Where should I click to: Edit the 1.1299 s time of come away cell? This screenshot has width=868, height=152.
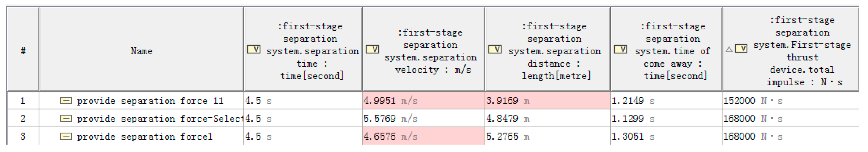tap(666, 118)
